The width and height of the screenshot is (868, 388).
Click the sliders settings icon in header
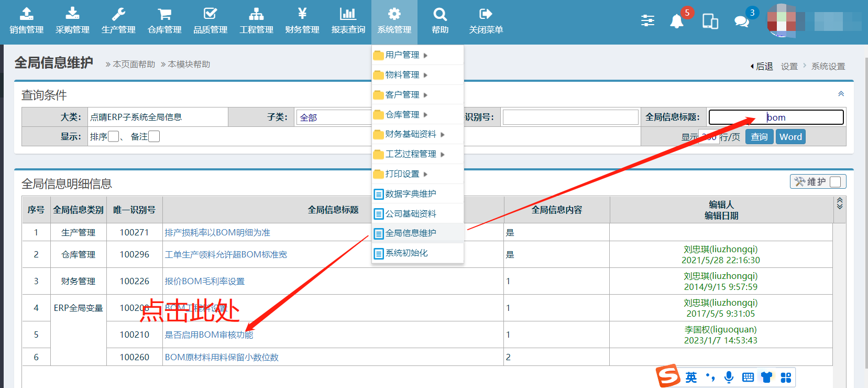647,20
